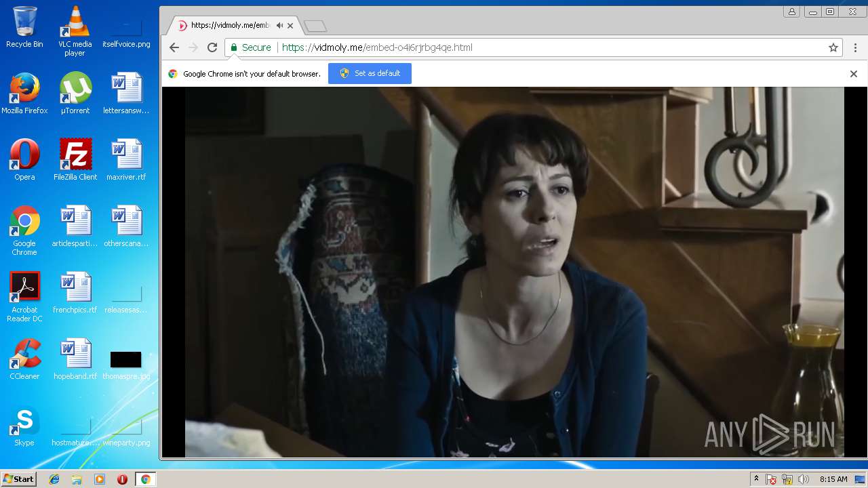Screen dimensions: 868x488
Task: Show hidden system tray icons
Action: 756,479
